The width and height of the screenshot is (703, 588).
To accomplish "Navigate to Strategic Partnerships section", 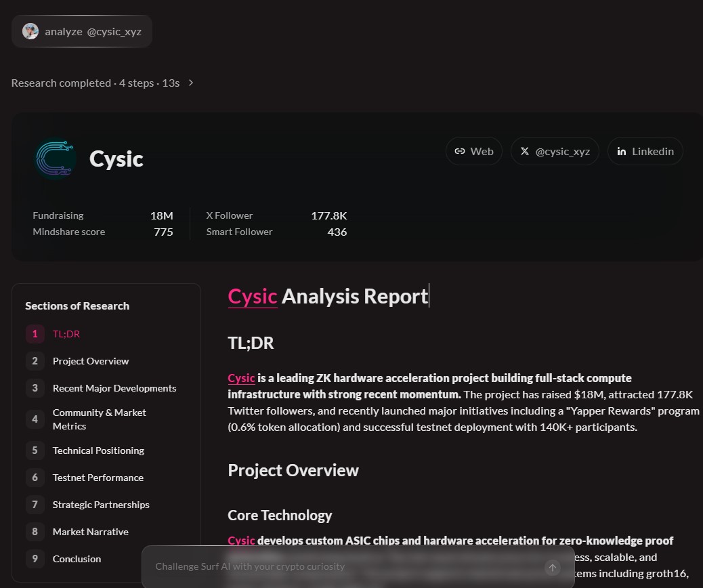I will click(101, 505).
